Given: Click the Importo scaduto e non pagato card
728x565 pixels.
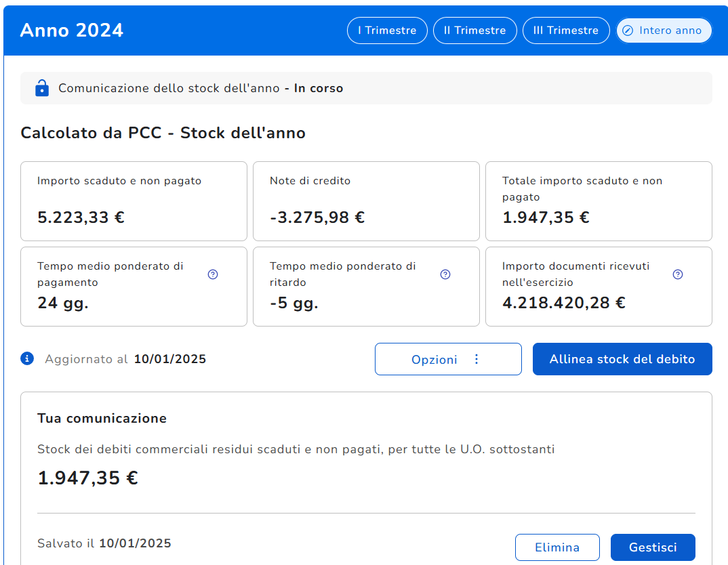Looking at the screenshot, I should (x=134, y=201).
